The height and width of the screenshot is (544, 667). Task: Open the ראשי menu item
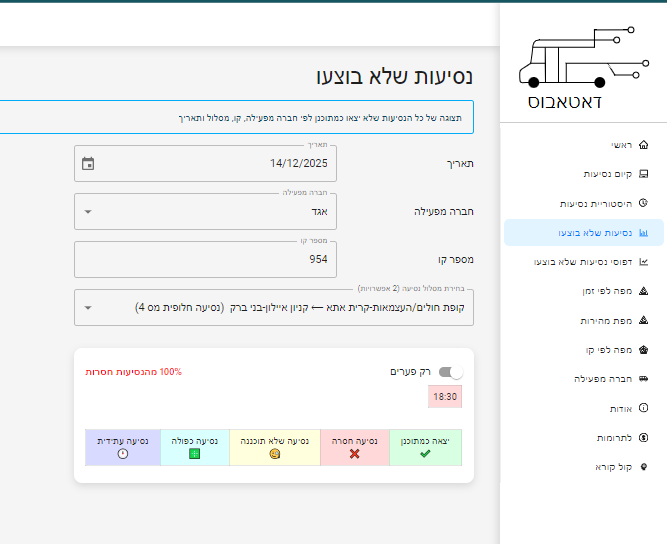coord(584,145)
